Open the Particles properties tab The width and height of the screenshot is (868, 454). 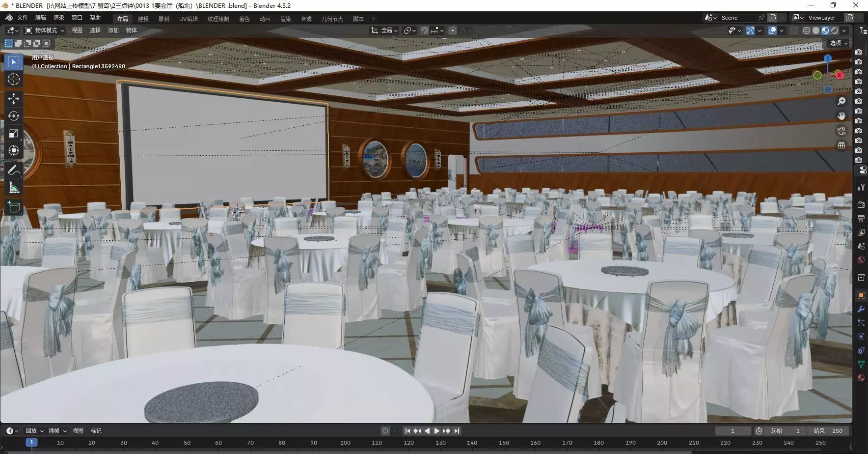click(861, 323)
